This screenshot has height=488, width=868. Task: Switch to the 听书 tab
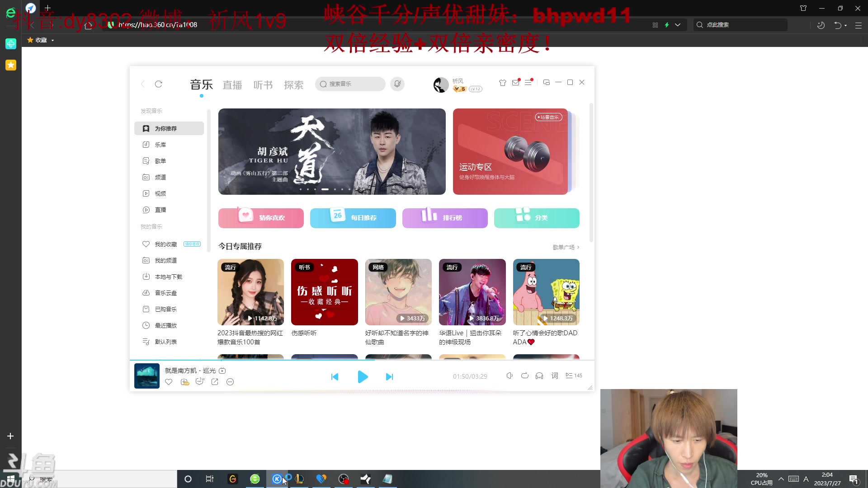(x=263, y=85)
